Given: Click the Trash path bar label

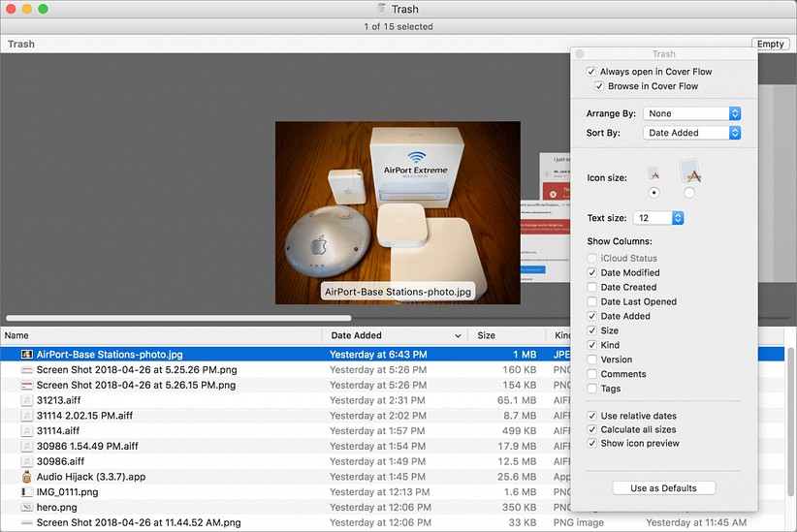Looking at the screenshot, I should tap(21, 45).
